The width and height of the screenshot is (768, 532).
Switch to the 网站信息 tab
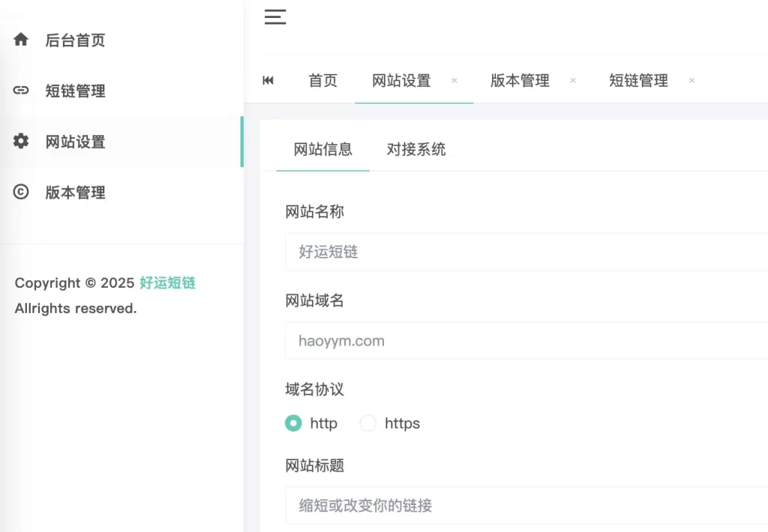323,150
